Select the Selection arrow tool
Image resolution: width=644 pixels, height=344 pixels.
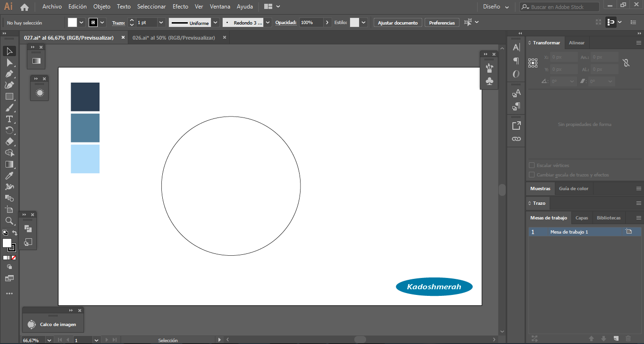(x=9, y=51)
